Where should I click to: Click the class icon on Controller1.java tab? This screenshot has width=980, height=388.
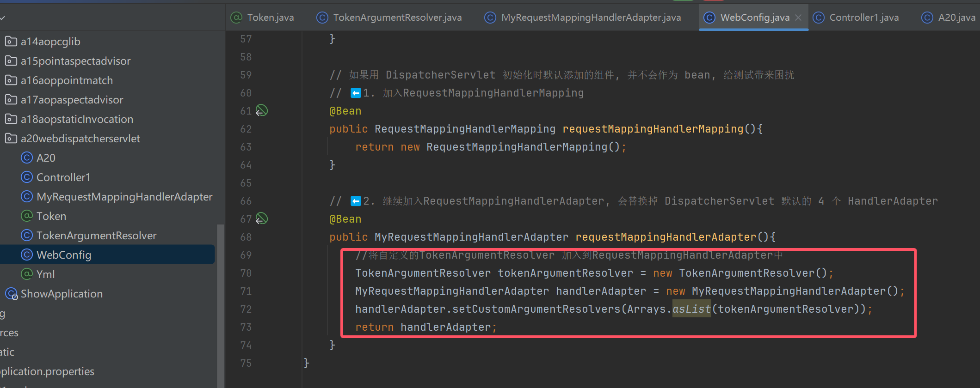(x=819, y=18)
